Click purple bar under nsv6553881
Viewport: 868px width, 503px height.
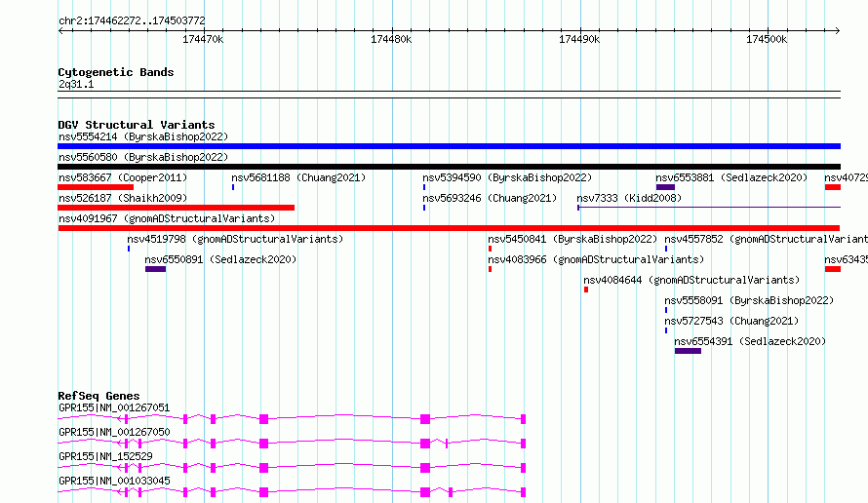[665, 187]
